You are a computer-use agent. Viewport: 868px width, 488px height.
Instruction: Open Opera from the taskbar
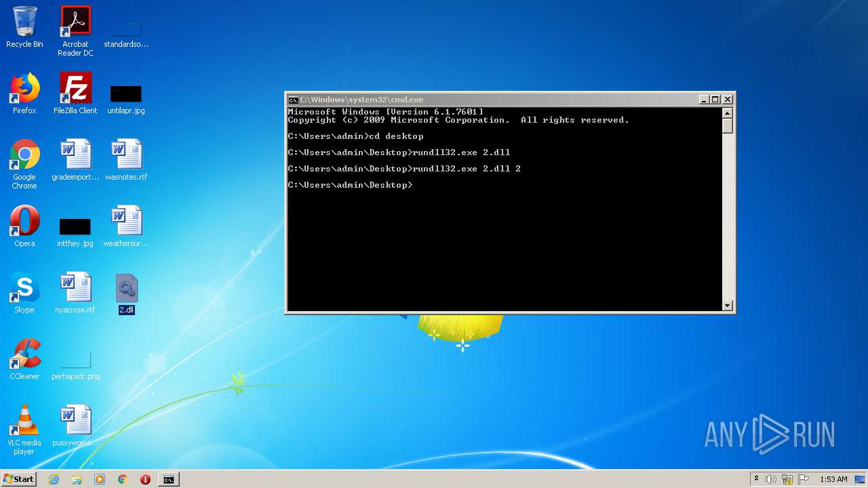coord(145,479)
